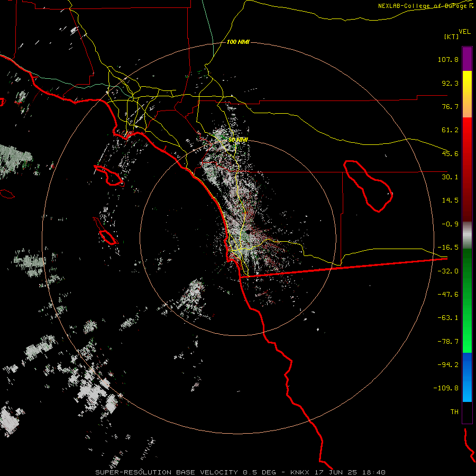Select the -78.7 legend value
This screenshot has height=476, width=476.
[x=448, y=342]
